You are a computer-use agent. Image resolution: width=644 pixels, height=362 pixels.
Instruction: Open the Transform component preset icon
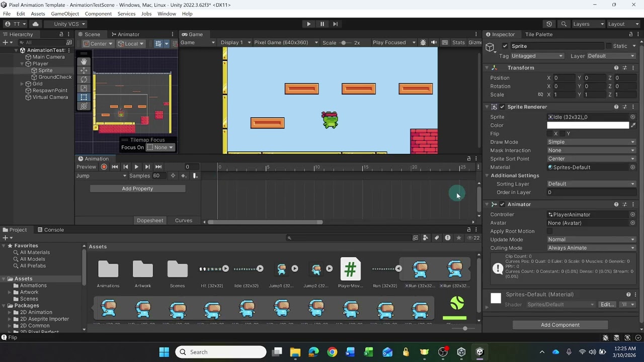pyautogui.click(x=625, y=68)
